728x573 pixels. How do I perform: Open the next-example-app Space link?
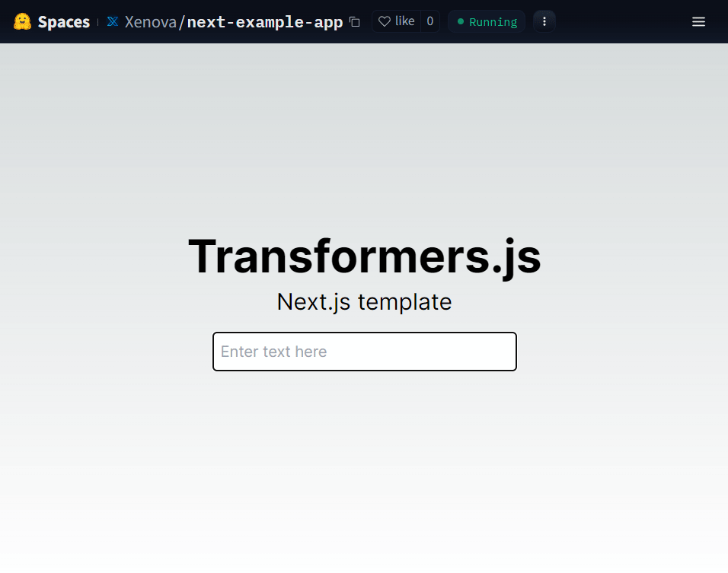263,21
